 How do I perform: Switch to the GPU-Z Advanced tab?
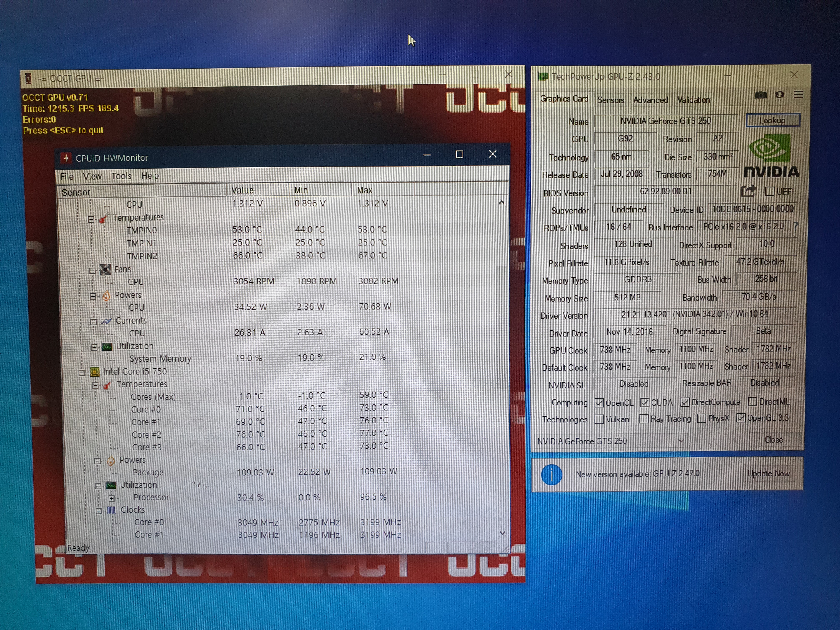point(650,100)
